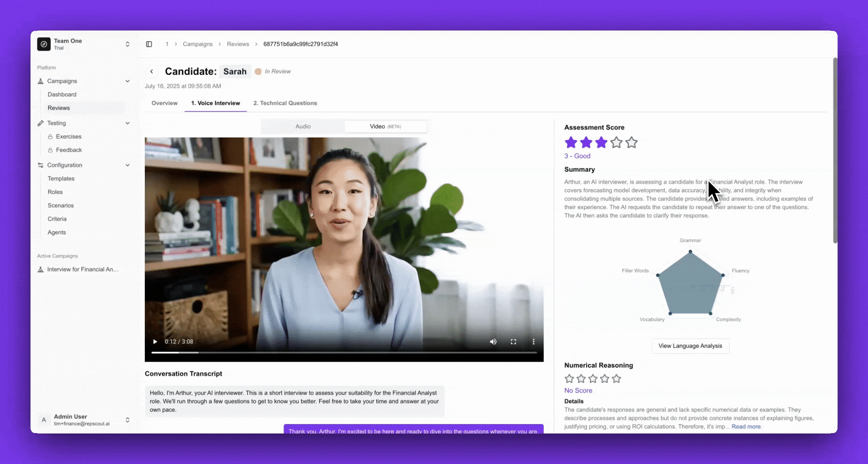The width and height of the screenshot is (868, 464).
Task: Open Feedback in the sidebar
Action: tap(69, 150)
